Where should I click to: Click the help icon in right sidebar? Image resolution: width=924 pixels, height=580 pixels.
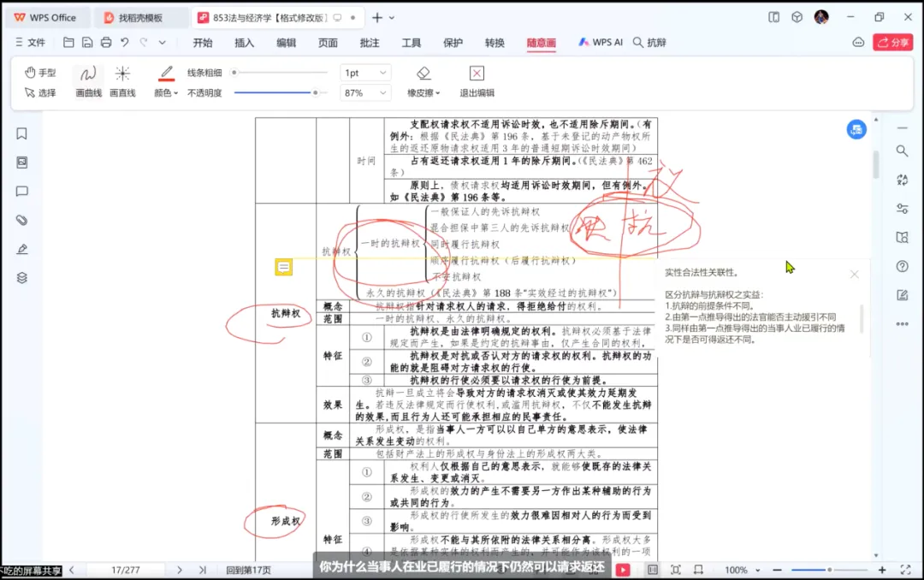point(903,266)
